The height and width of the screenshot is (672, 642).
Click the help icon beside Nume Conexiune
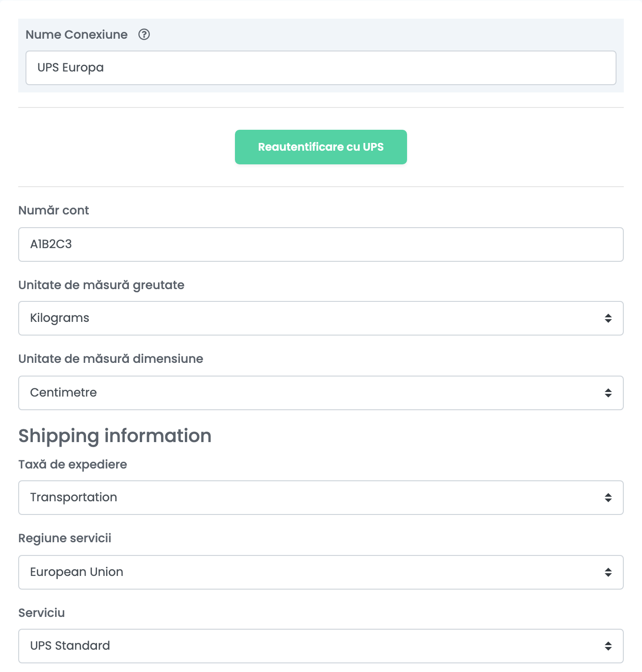coord(144,35)
